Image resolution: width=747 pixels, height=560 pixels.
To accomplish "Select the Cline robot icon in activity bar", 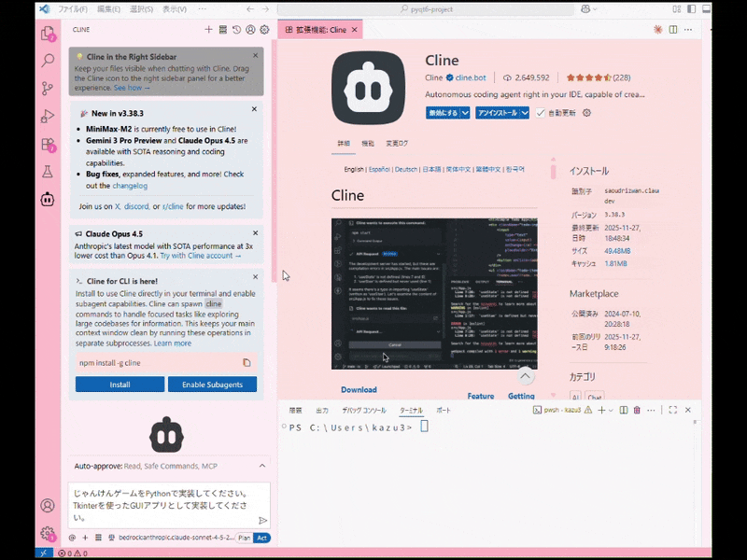I will 49,198.
